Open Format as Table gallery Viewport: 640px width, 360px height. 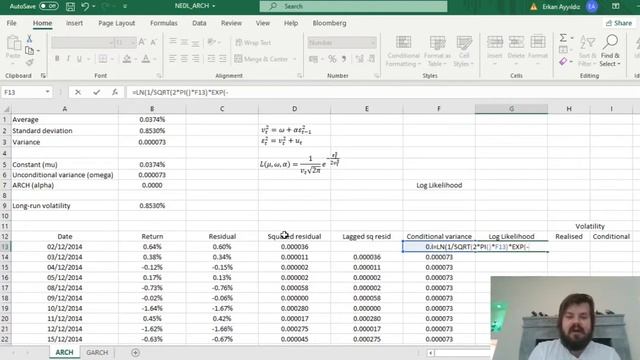437,51
